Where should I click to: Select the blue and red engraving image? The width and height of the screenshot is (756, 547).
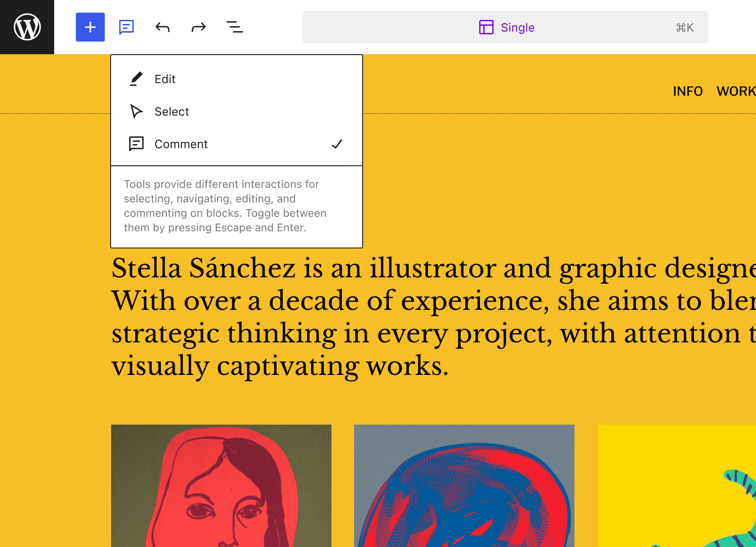click(x=464, y=486)
